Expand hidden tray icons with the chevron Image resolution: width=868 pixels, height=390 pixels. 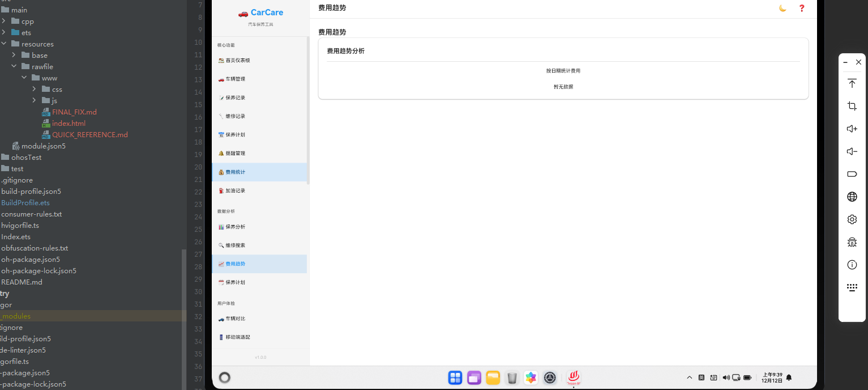(x=690, y=377)
